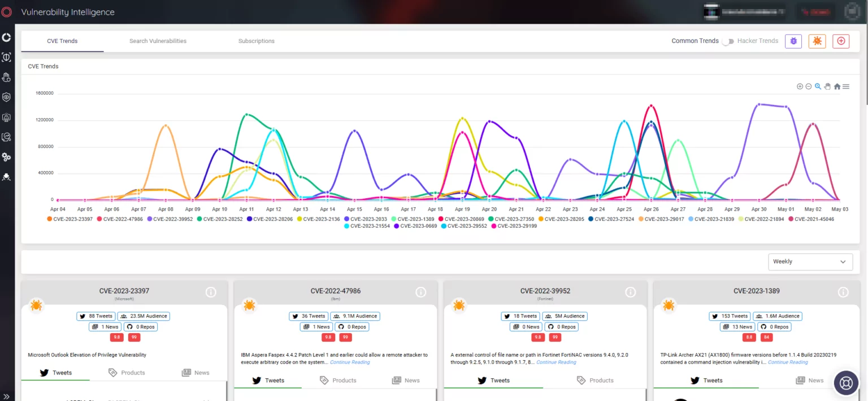868x401 pixels.
Task: Select the shield eye icon in sidebar
Action: 7,97
